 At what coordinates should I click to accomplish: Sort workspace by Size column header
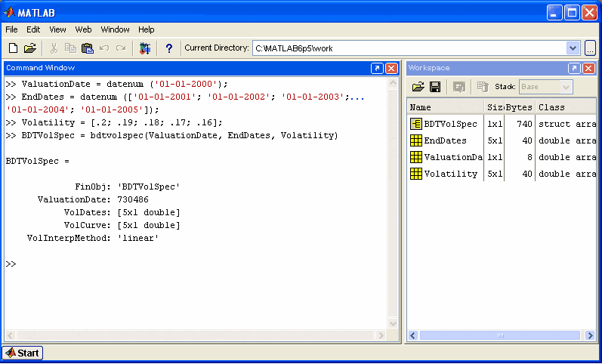click(x=495, y=107)
